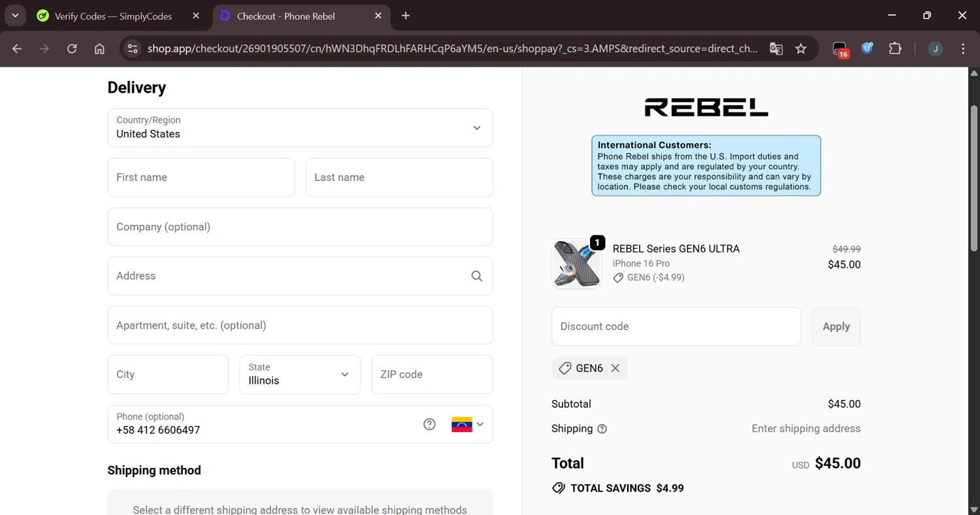Click the phone help question mark

tap(429, 424)
